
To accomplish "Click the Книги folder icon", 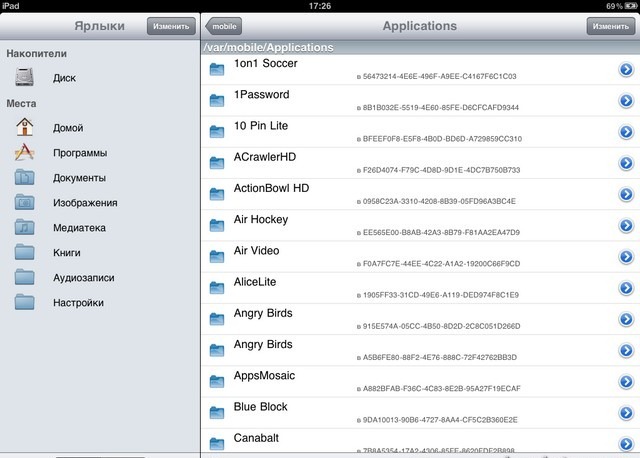I will [x=24, y=252].
